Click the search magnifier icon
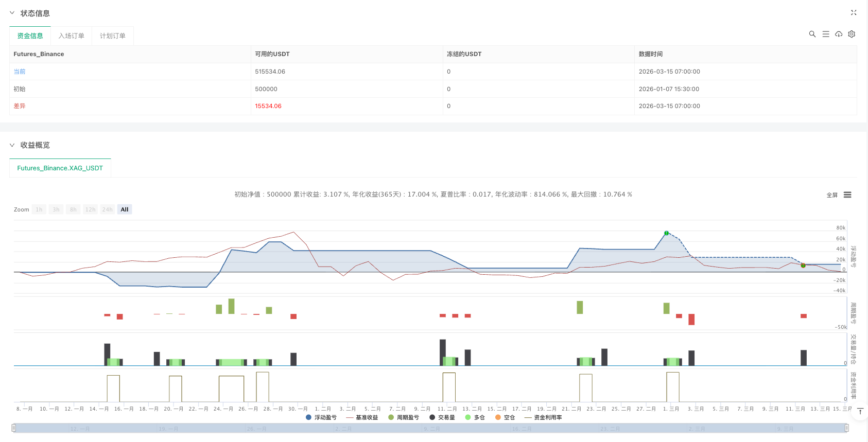 pos(812,34)
